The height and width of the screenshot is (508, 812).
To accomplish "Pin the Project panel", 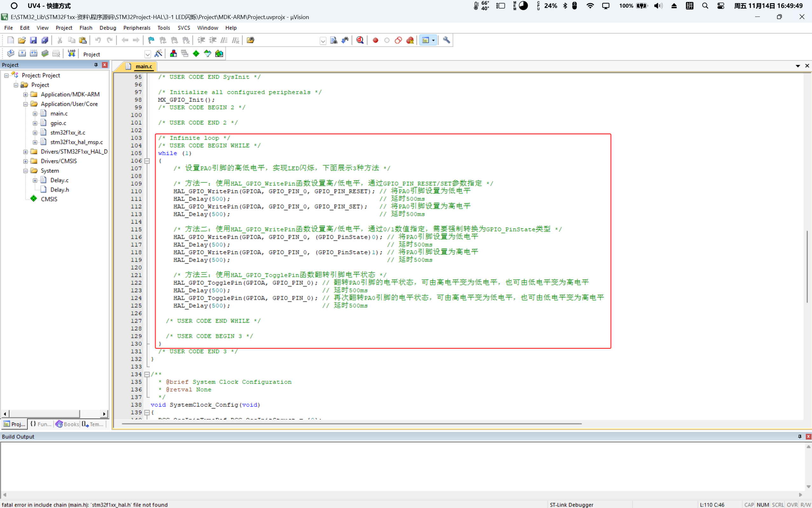I will coord(96,65).
